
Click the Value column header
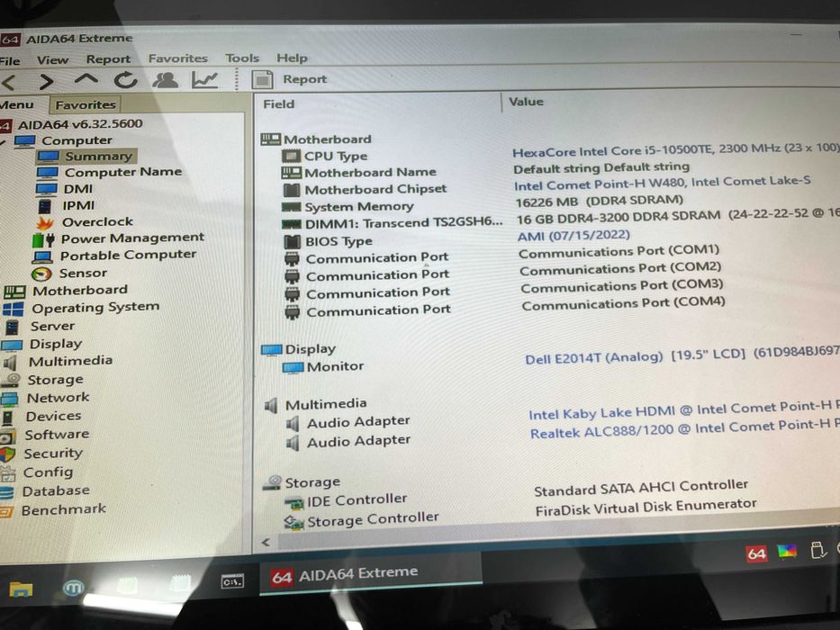tap(526, 102)
